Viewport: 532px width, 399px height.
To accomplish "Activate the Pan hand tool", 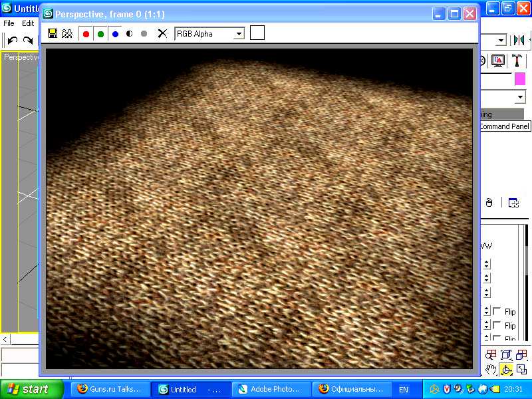I will [490, 370].
